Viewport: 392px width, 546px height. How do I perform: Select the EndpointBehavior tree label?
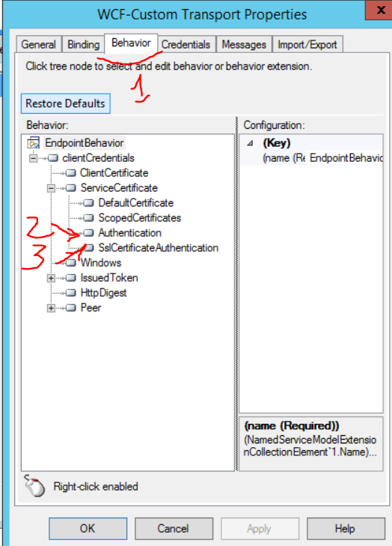(x=85, y=143)
